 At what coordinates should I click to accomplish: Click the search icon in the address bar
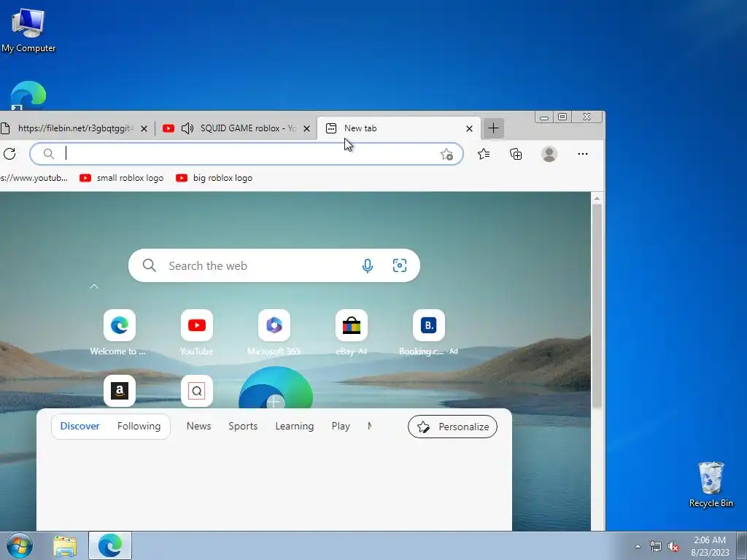pyautogui.click(x=49, y=154)
